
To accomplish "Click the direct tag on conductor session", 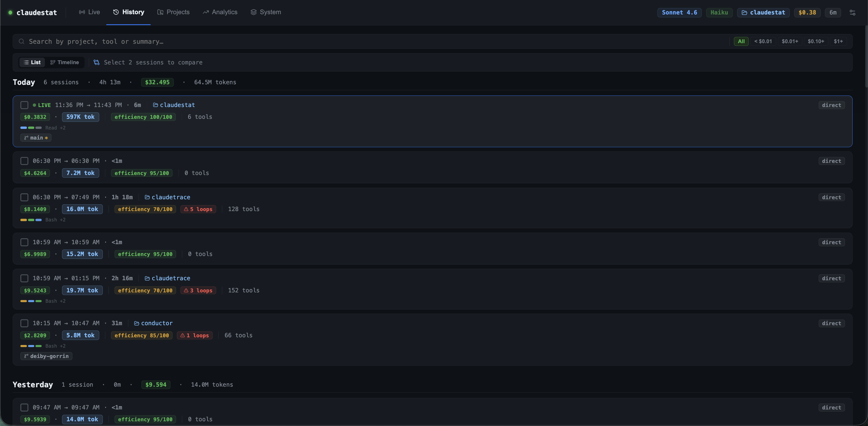I will 831,323.
